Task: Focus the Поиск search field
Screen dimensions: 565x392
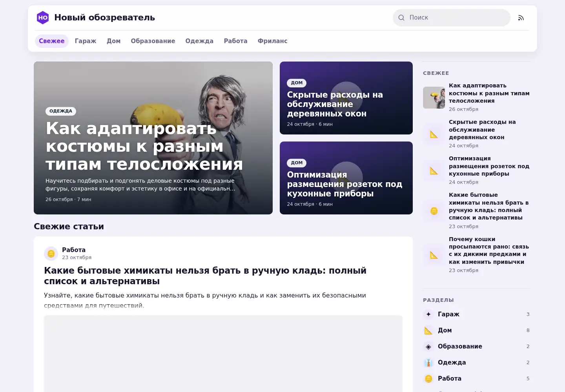Action: click(452, 18)
